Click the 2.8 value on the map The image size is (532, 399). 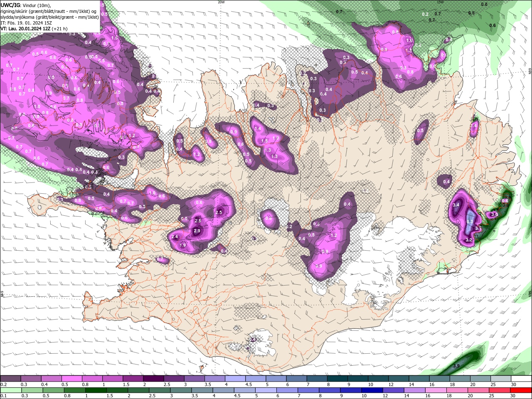[x=198, y=221]
